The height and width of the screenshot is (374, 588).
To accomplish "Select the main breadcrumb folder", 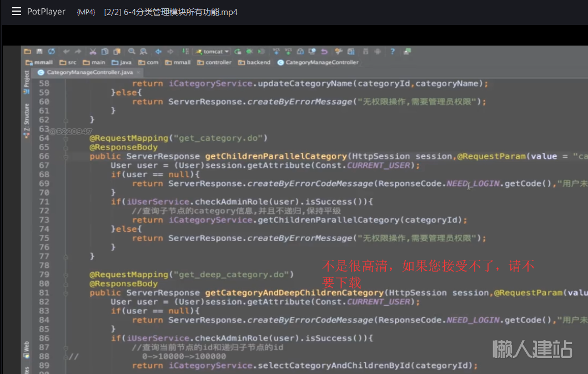I will pyautogui.click(x=94, y=62).
